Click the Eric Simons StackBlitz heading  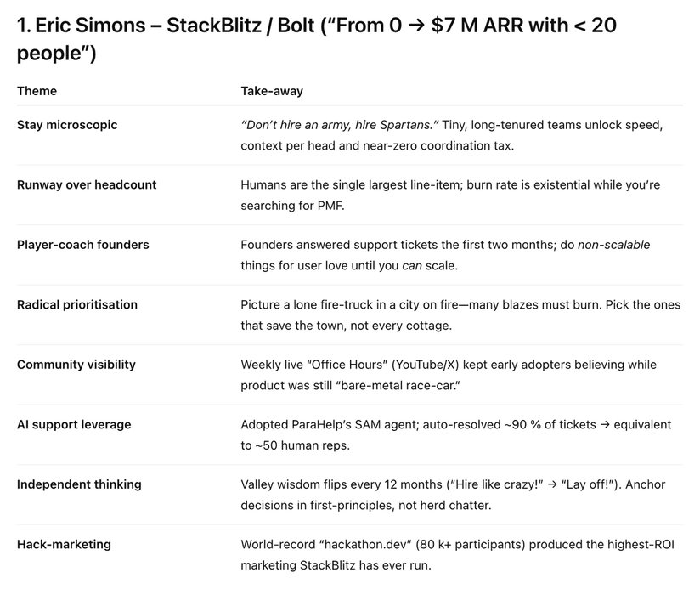click(316, 39)
